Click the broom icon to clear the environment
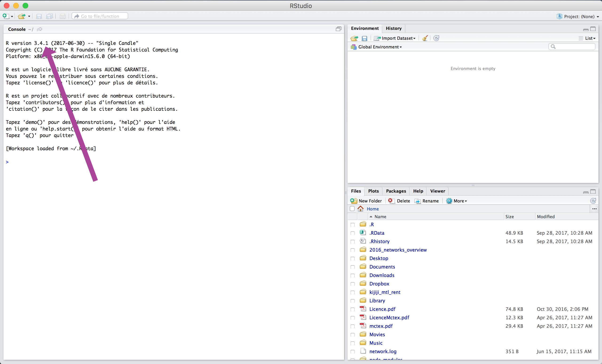 coord(425,38)
